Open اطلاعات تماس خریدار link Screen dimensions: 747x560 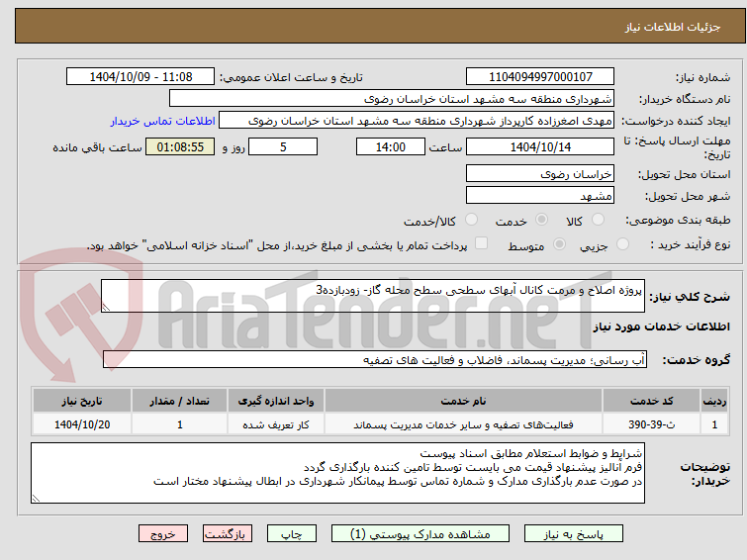(163, 121)
